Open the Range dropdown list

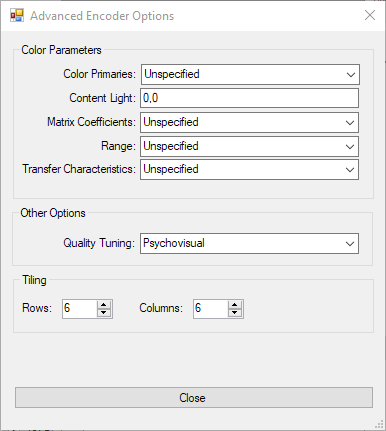coord(249,146)
